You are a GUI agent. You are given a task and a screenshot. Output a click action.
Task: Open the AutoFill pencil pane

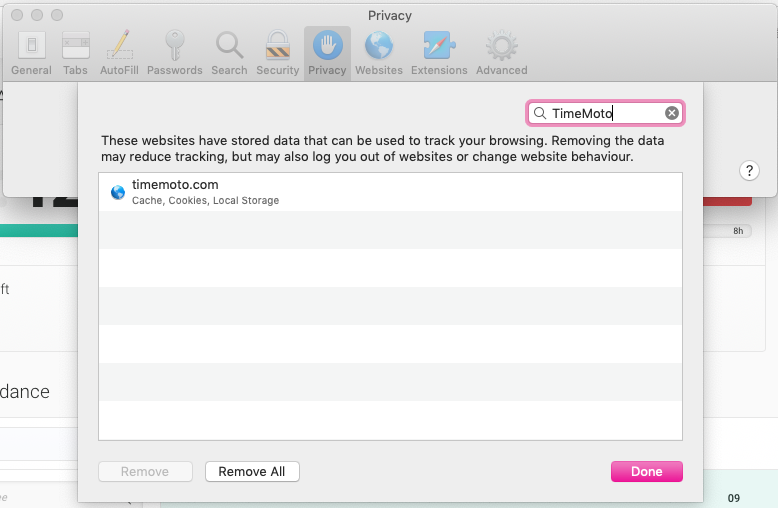pos(119,53)
